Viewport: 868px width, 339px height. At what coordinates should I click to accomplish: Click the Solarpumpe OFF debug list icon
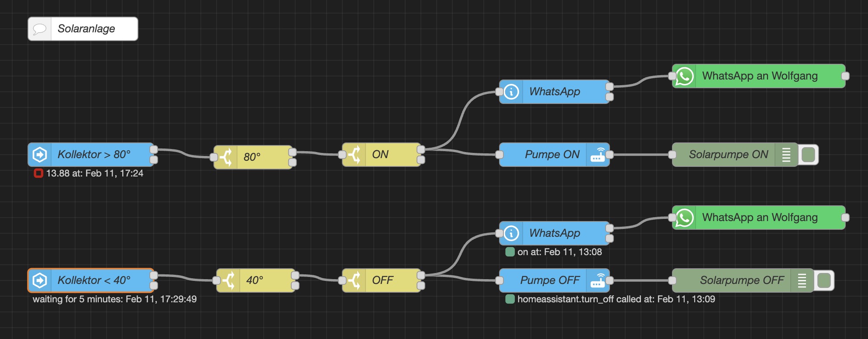[x=802, y=280]
